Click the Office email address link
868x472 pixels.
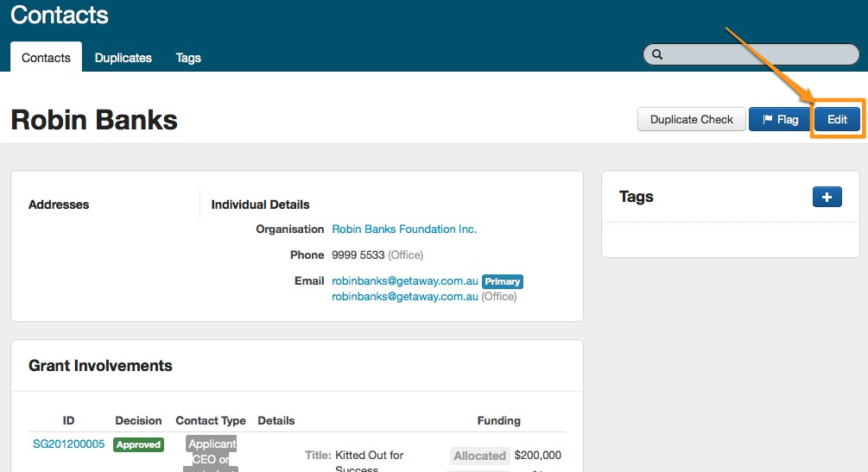404,297
